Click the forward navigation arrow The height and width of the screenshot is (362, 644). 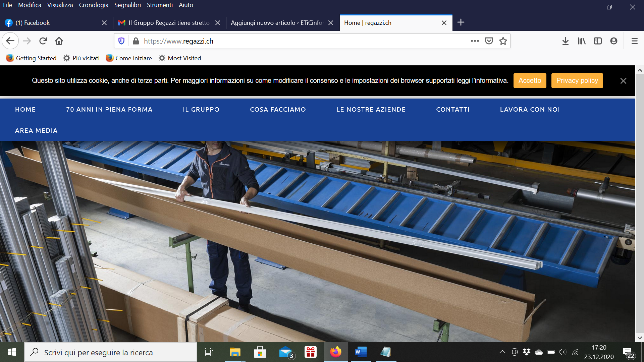click(x=27, y=41)
